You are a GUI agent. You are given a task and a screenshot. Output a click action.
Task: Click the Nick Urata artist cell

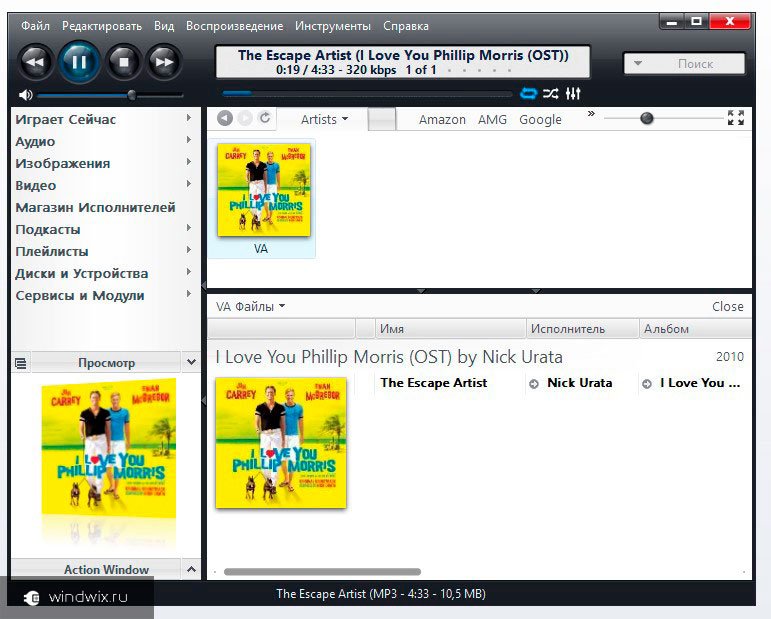(580, 383)
